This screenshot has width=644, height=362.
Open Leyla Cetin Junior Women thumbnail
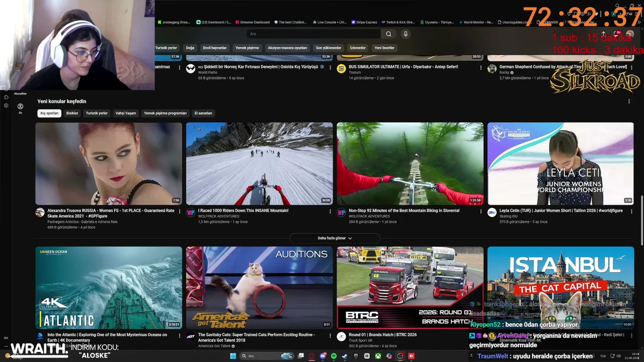[560, 164]
